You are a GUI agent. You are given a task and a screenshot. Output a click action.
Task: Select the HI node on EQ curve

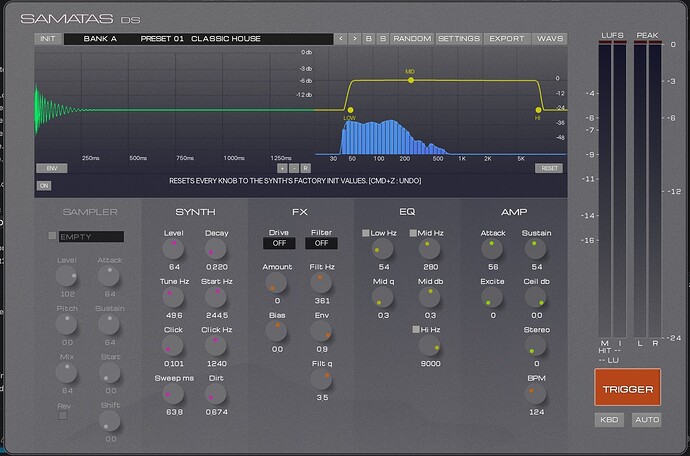click(x=538, y=110)
